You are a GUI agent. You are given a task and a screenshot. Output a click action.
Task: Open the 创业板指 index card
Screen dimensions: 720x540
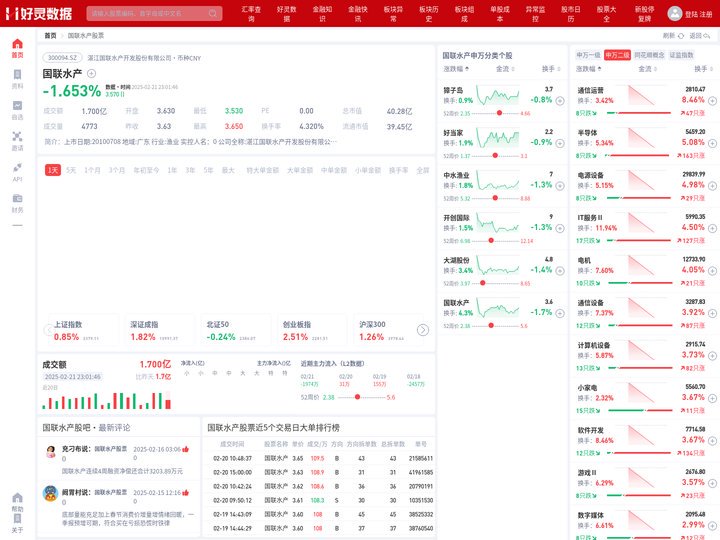[x=311, y=331]
